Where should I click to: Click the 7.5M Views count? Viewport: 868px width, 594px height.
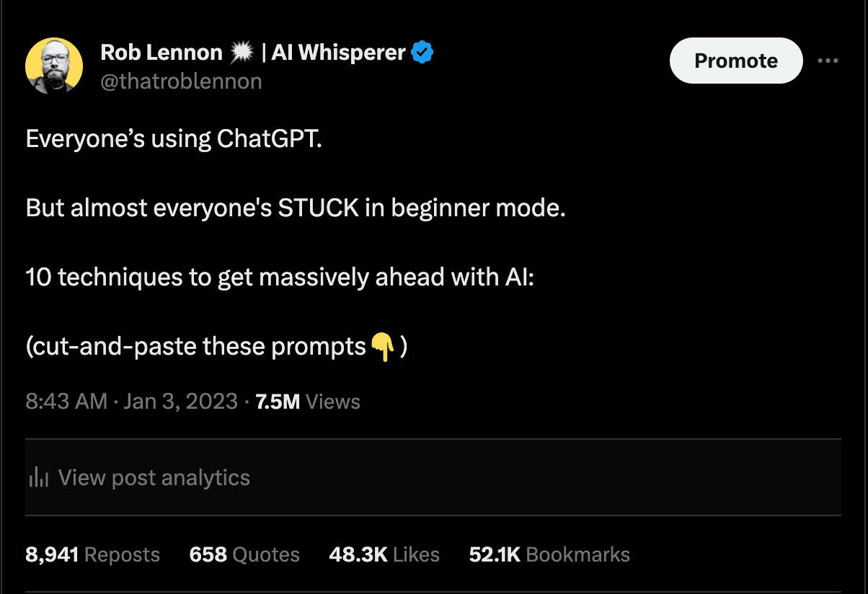pyautogui.click(x=308, y=402)
